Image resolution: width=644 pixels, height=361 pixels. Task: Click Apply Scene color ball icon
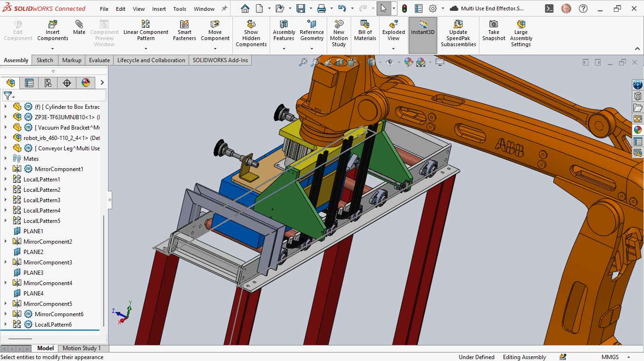coord(421,62)
